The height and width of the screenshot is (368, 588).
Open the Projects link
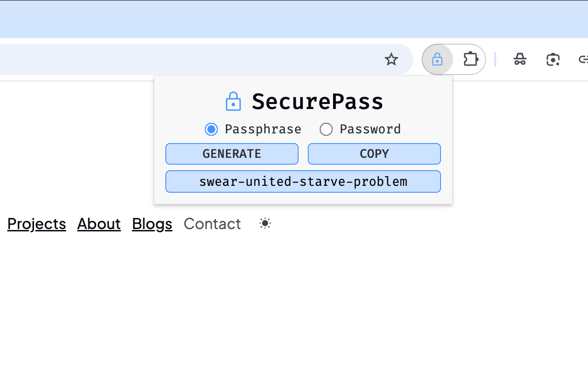pyautogui.click(x=36, y=224)
